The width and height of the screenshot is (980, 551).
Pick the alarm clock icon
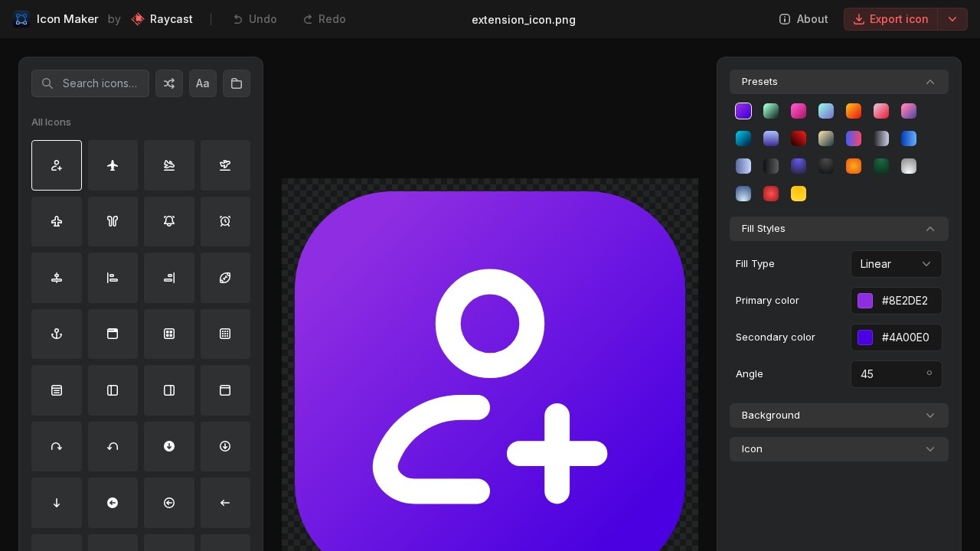point(225,221)
